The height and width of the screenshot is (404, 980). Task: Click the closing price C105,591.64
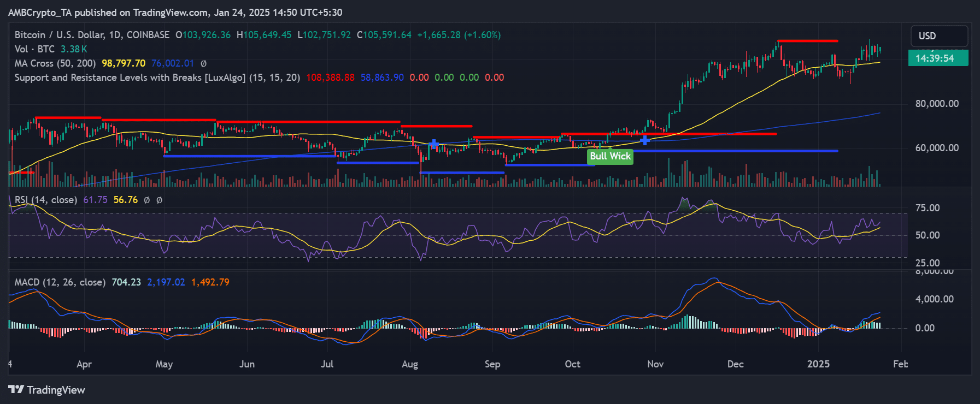coord(384,35)
